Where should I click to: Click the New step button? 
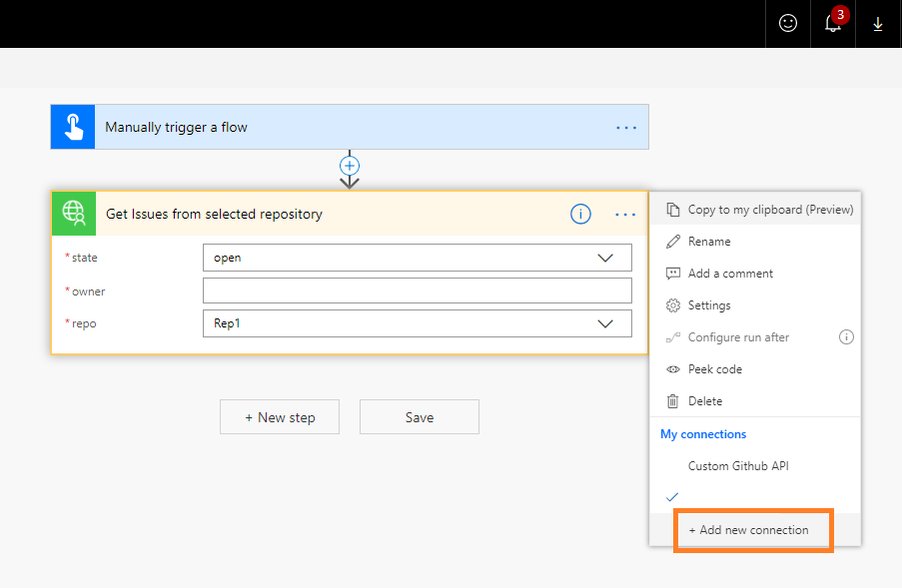280,417
